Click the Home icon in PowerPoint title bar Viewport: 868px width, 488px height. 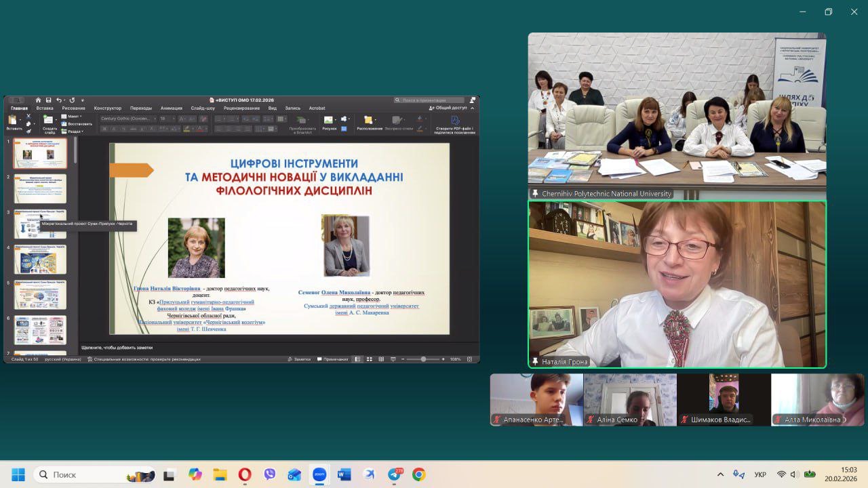[38, 100]
